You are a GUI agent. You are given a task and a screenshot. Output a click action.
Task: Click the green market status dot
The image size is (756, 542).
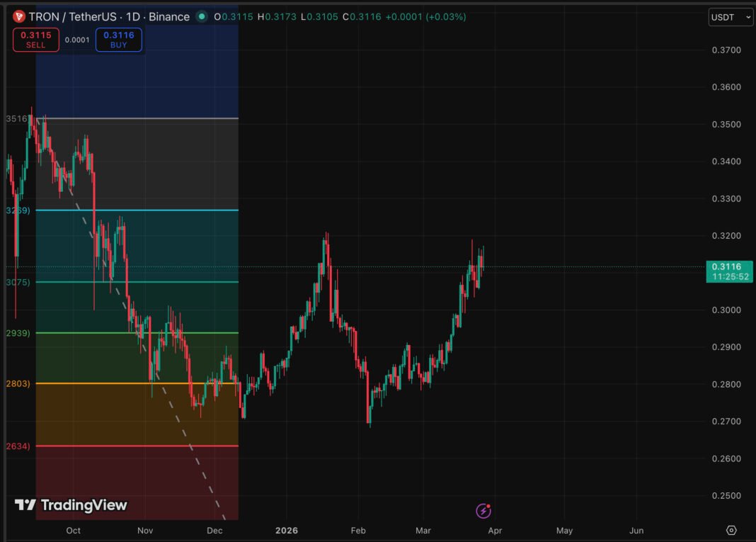pyautogui.click(x=202, y=16)
